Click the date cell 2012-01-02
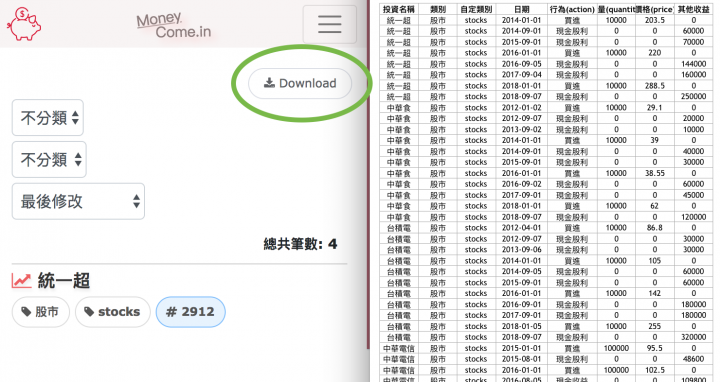This screenshot has width=720, height=382. [522, 108]
